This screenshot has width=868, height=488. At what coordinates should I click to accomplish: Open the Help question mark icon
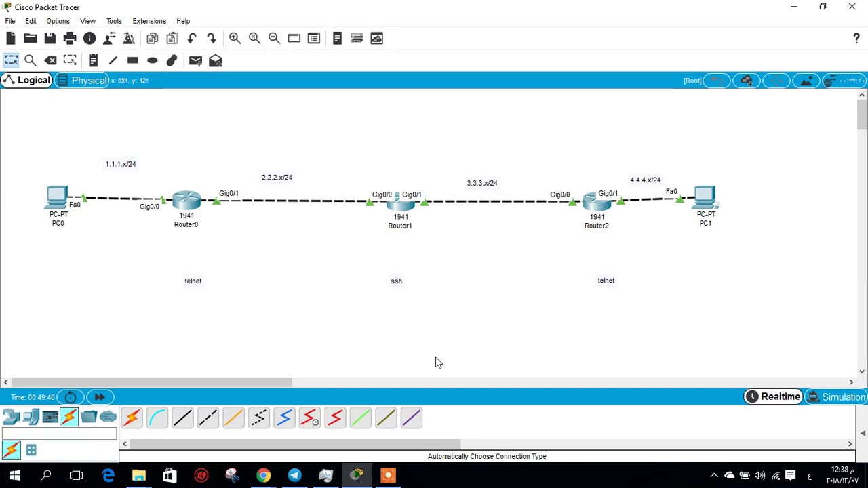[856, 39]
